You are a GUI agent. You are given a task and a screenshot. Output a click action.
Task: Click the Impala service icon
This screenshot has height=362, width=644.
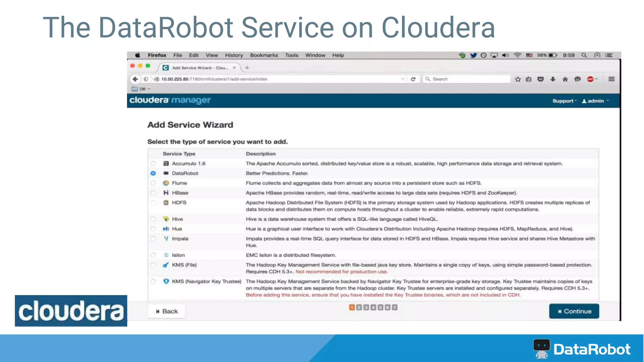coord(166,239)
